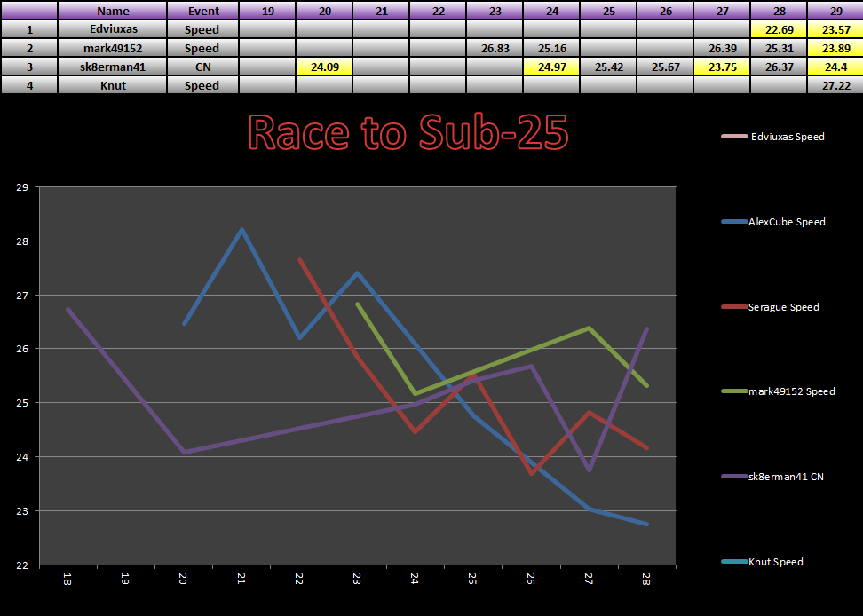The height and width of the screenshot is (616, 863).
Task: Click the Name column header
Action: coord(112,11)
